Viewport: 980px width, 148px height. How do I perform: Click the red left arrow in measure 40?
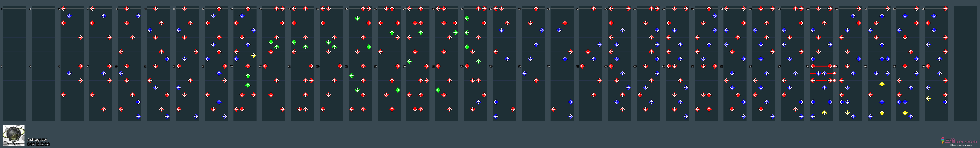point(554,109)
